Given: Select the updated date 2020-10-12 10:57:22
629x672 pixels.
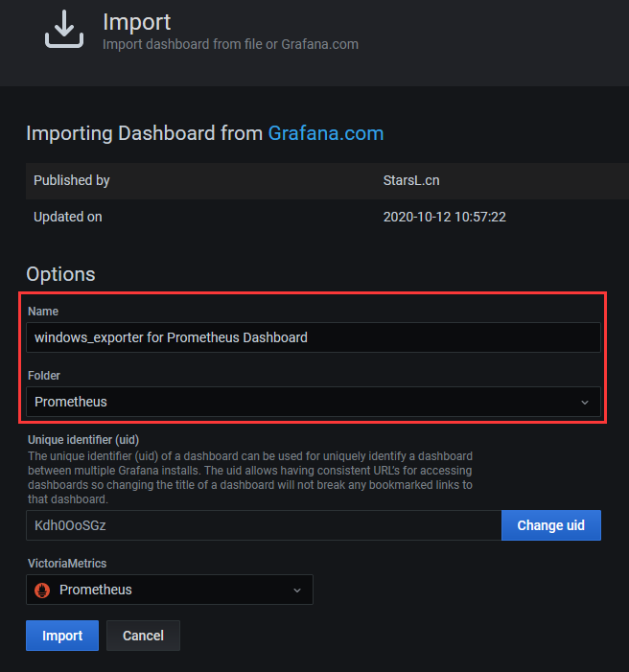Looking at the screenshot, I should 444,217.
